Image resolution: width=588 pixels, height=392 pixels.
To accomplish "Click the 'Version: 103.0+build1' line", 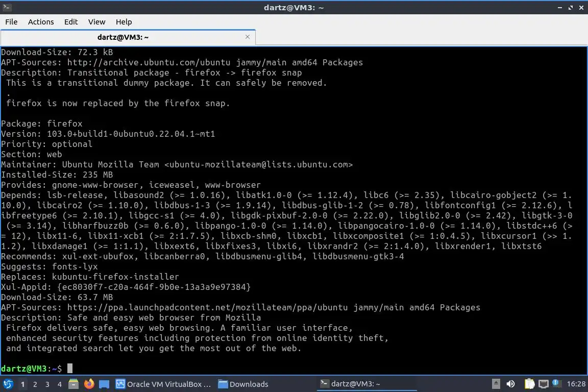I will [108, 134].
